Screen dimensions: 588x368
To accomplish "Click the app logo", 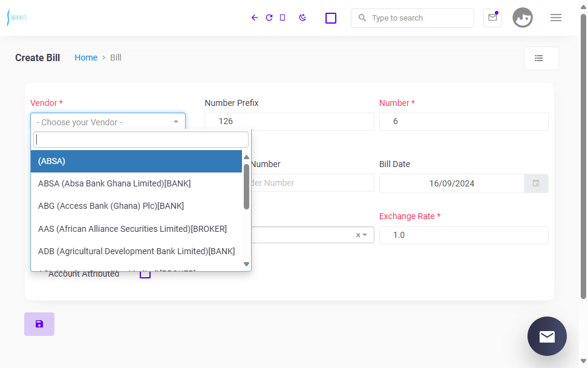I will [x=17, y=18].
